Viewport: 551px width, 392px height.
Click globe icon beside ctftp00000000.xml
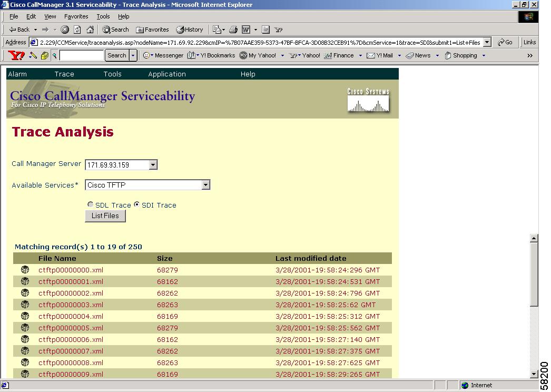[25, 270]
